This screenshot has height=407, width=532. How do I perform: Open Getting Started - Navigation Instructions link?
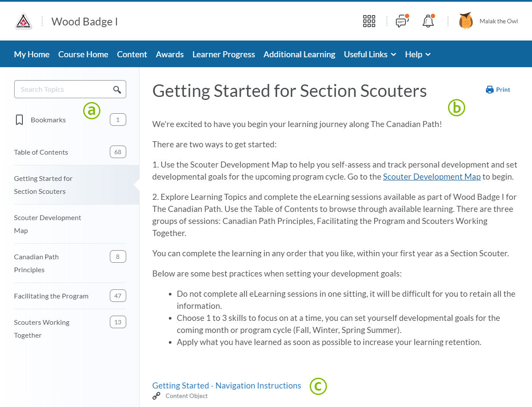pos(227,385)
